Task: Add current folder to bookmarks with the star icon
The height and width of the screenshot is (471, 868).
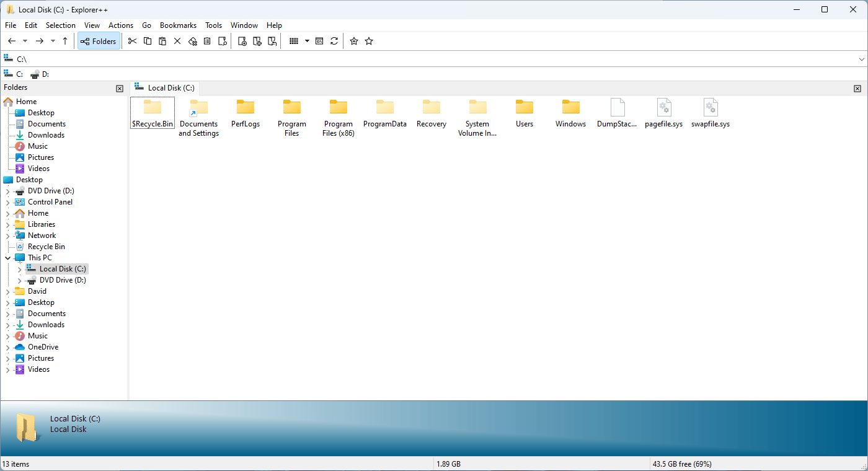Action: (353, 41)
